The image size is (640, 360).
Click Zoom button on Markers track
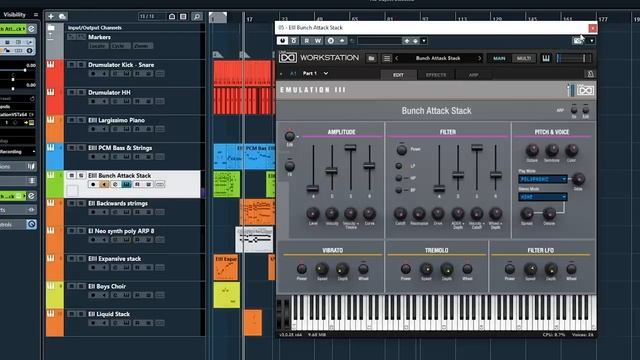pyautogui.click(x=142, y=46)
